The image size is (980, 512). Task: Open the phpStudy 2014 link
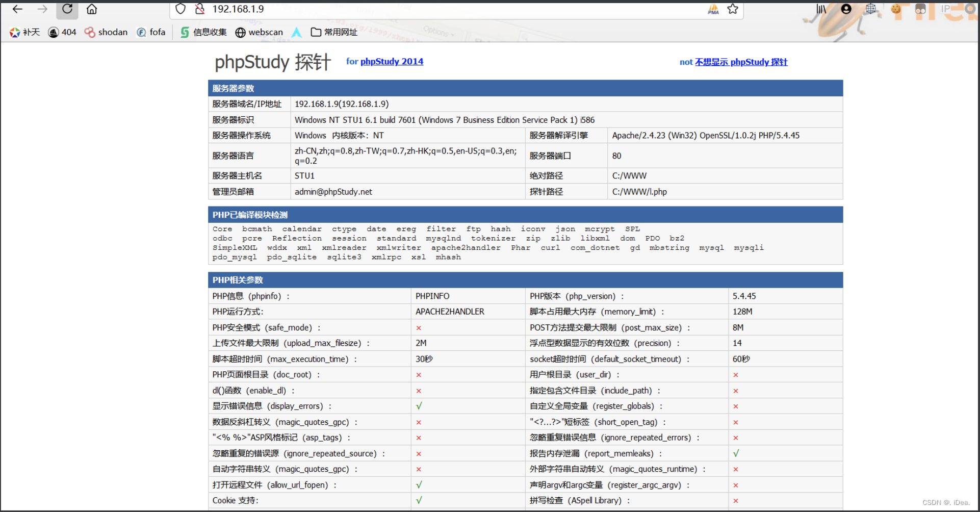point(392,62)
